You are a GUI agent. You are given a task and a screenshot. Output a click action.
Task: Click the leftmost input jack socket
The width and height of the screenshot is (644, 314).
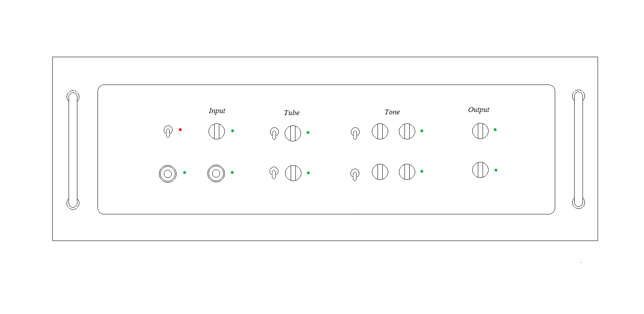point(168,174)
